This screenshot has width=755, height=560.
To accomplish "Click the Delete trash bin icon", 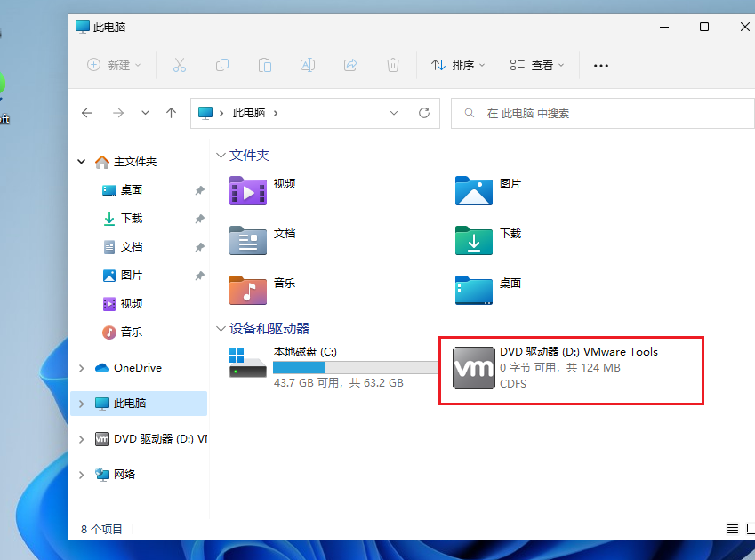I will 393,65.
